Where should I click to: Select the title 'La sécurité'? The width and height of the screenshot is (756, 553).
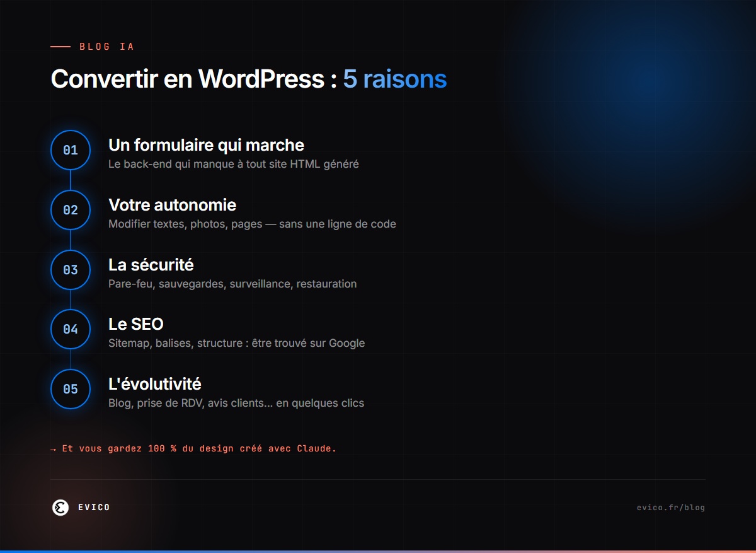(151, 265)
